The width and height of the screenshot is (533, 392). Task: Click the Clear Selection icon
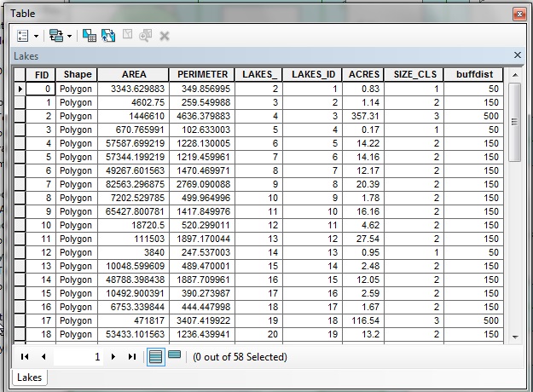coord(127,34)
